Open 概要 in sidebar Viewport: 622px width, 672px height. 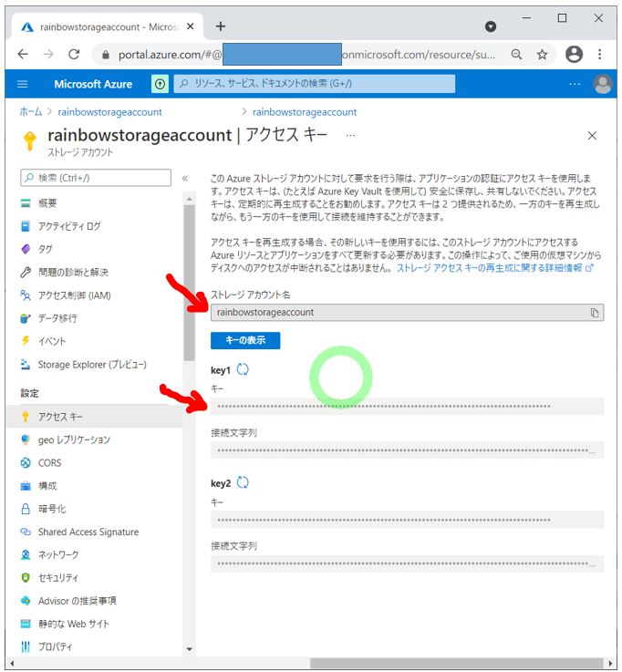[x=47, y=203]
